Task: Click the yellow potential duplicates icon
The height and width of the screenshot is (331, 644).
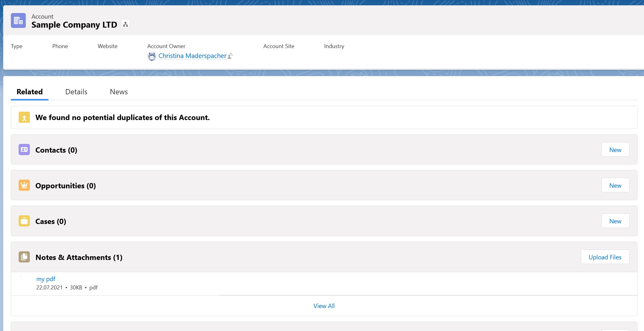Action: click(x=24, y=118)
